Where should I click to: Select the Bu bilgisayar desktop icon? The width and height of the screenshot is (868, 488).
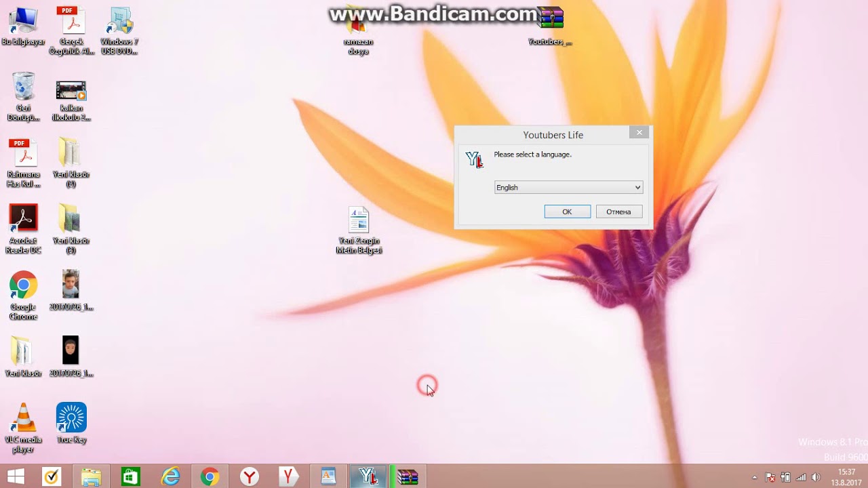(23, 27)
